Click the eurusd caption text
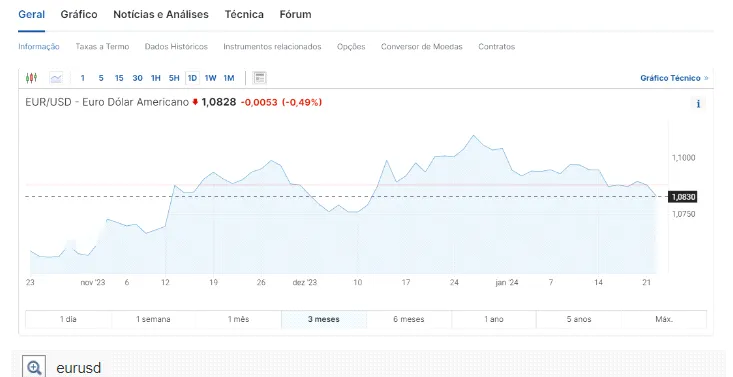This screenshot has height=377, width=733. click(79, 368)
